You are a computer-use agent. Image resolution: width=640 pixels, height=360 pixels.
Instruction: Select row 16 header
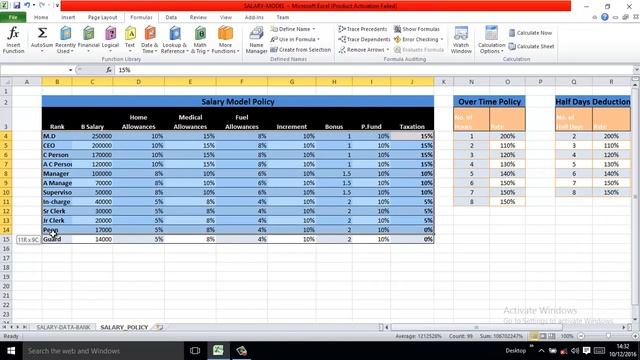click(6, 249)
